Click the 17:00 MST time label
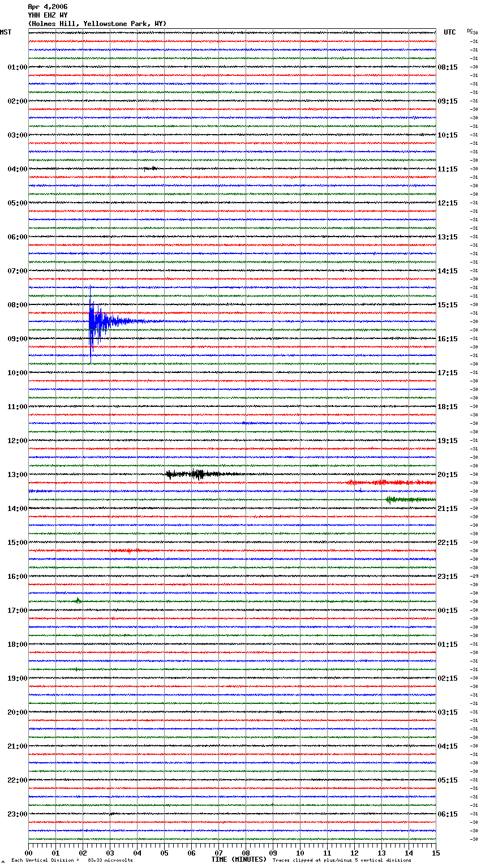Image resolution: width=481 pixels, height=868 pixels. click(18, 611)
